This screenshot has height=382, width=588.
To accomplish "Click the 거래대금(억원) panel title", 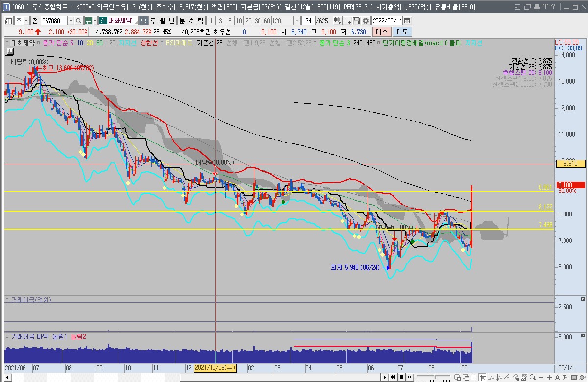I will 31,299.
